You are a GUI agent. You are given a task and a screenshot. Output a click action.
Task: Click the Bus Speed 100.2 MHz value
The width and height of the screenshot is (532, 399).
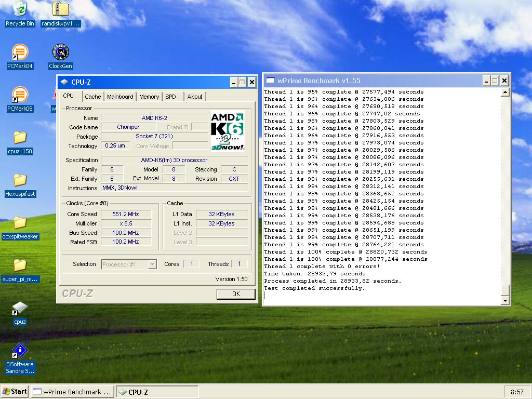click(126, 233)
